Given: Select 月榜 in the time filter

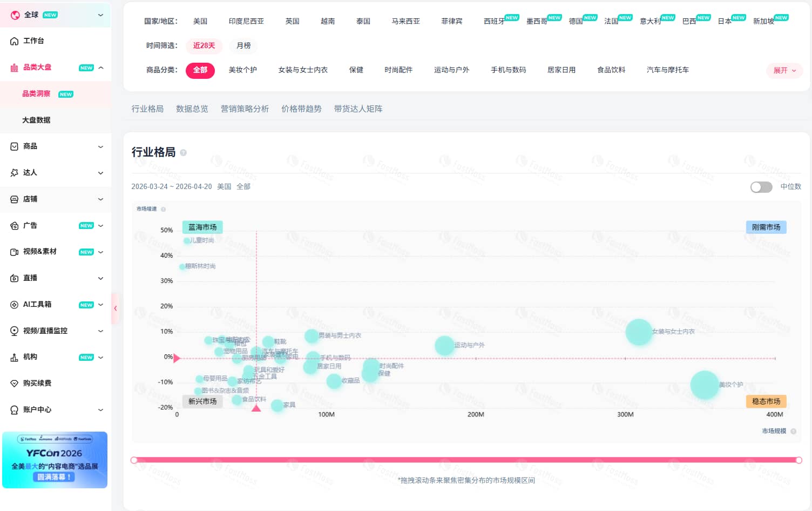Looking at the screenshot, I should click(x=243, y=46).
